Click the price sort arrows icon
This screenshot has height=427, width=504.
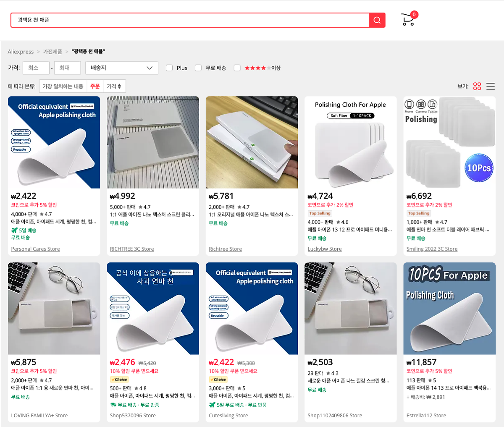click(119, 86)
